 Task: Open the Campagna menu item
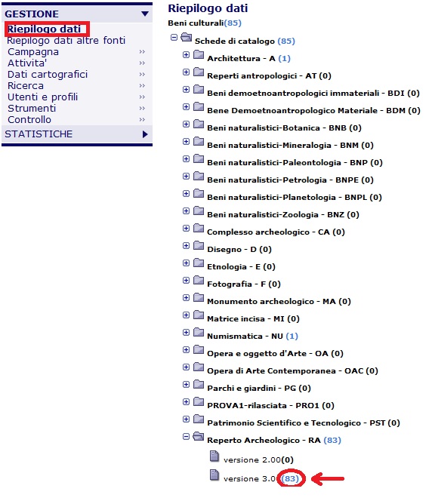pyautogui.click(x=33, y=52)
